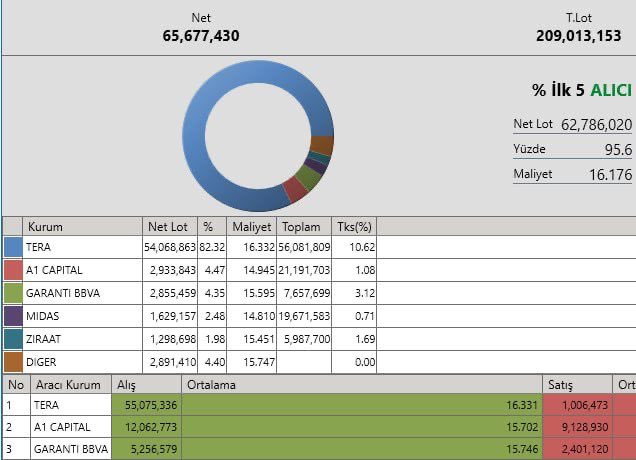The image size is (636, 460).
Task: Click the red A1 CAPITAL donut segment
Action: (295, 190)
